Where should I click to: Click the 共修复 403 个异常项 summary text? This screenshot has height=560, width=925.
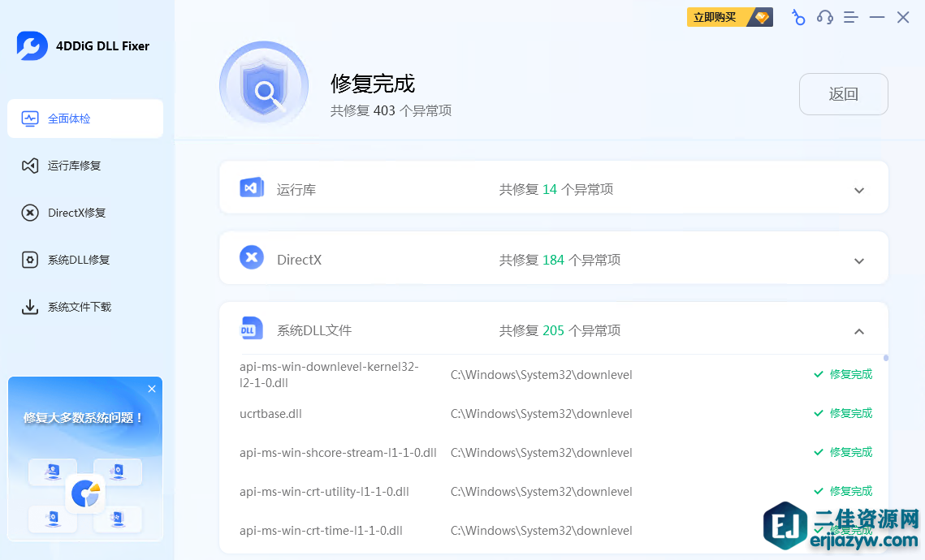391,111
